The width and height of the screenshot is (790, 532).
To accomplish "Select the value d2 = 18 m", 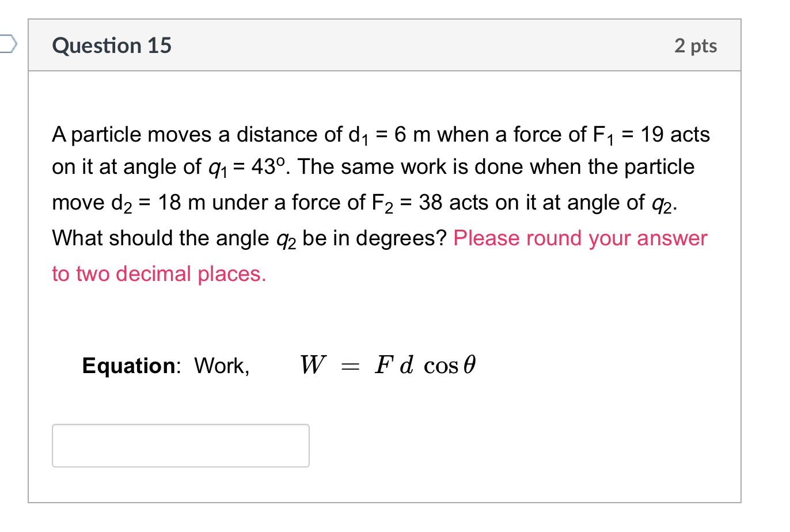I will tap(155, 202).
